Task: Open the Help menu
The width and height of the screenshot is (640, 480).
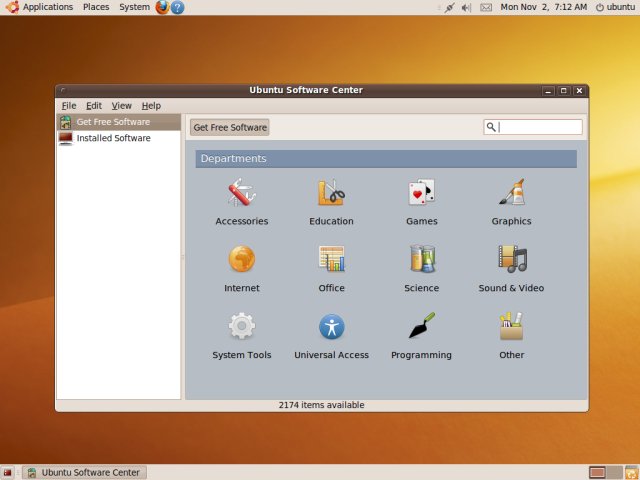Action: point(151,106)
